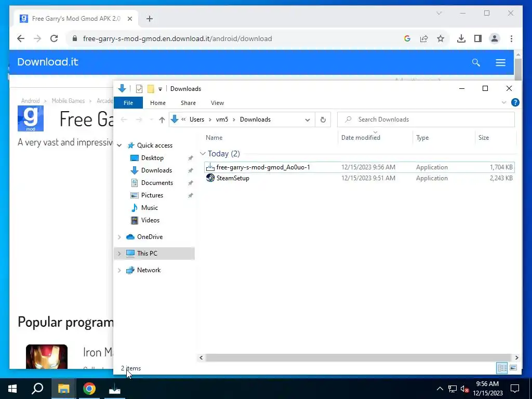Click the Search Downloads field
532x399 pixels.
[x=426, y=119]
